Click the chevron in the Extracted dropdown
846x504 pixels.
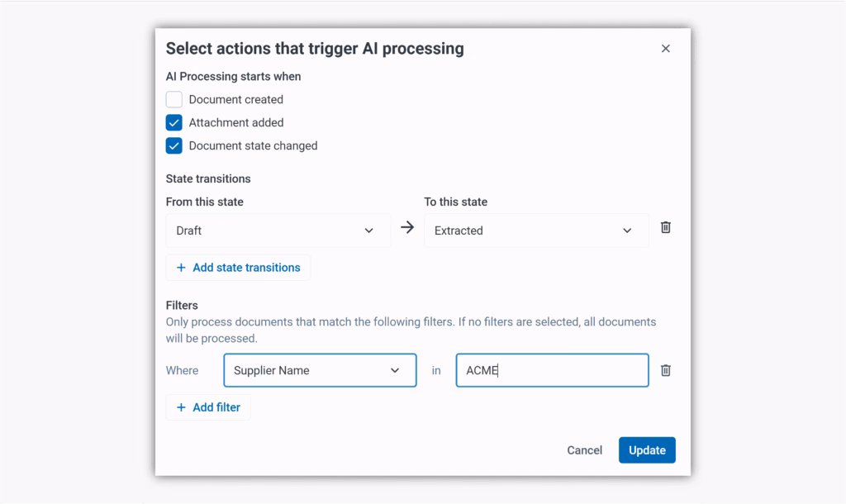point(627,231)
